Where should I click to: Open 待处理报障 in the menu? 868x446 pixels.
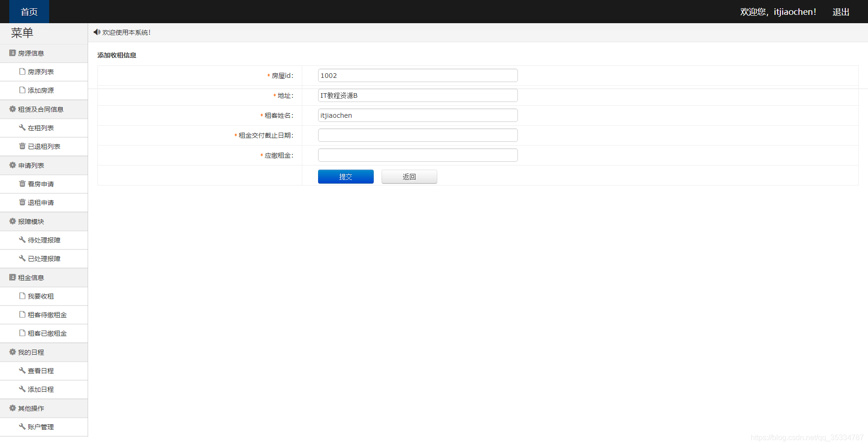[44, 240]
